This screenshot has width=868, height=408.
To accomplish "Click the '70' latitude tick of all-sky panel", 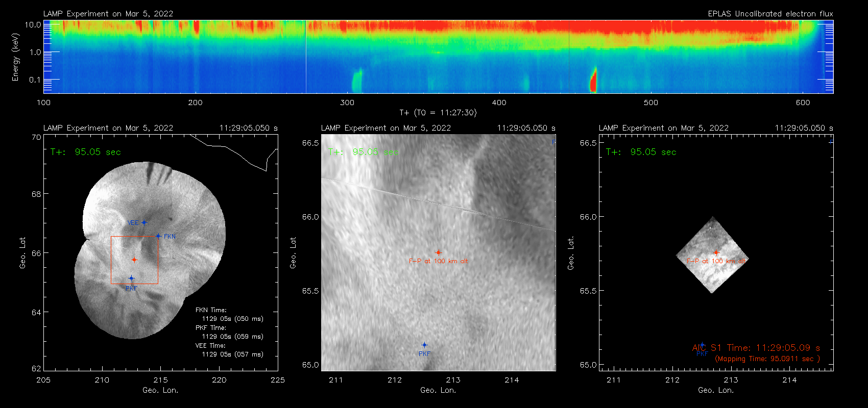I will point(36,138).
